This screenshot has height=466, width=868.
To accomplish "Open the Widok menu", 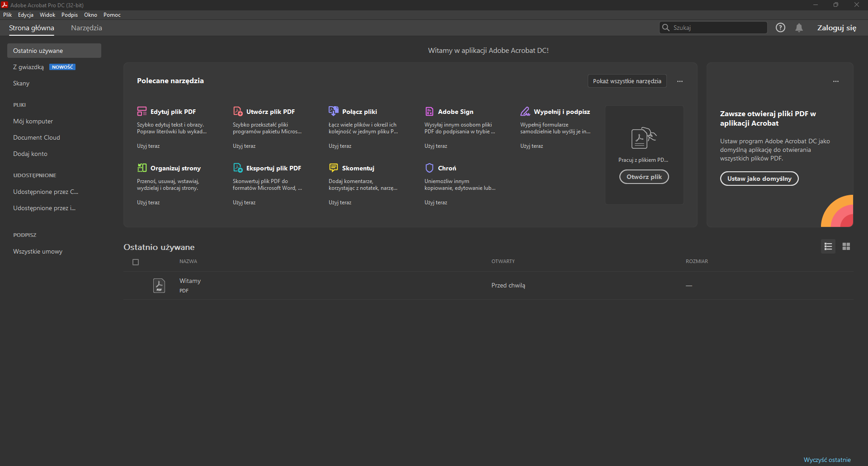I will 47,15.
